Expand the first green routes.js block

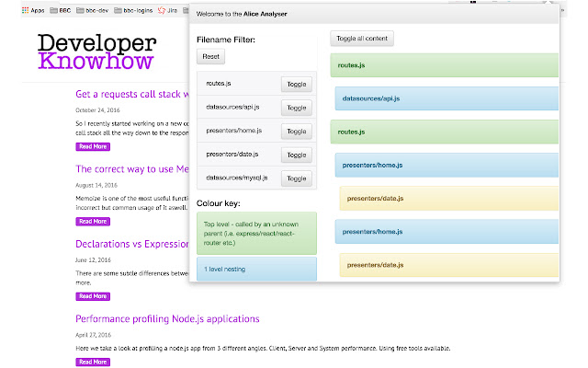click(x=445, y=65)
